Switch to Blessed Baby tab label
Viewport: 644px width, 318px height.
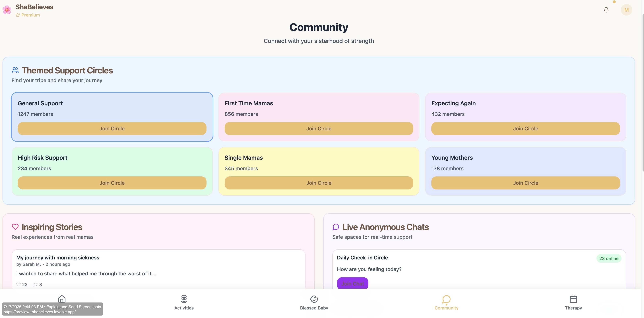[314, 308]
